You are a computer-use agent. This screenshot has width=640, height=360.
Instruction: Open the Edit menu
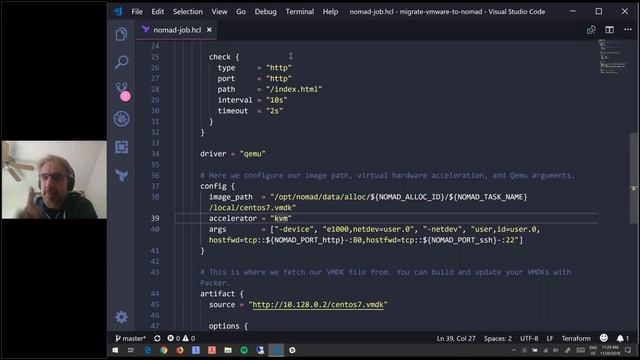click(x=158, y=12)
